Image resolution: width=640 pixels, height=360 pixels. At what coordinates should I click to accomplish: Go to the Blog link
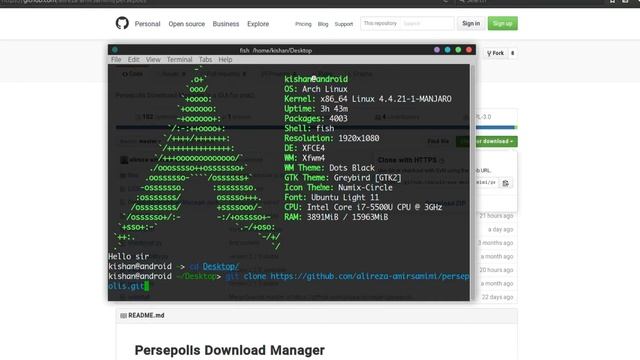(x=323, y=24)
